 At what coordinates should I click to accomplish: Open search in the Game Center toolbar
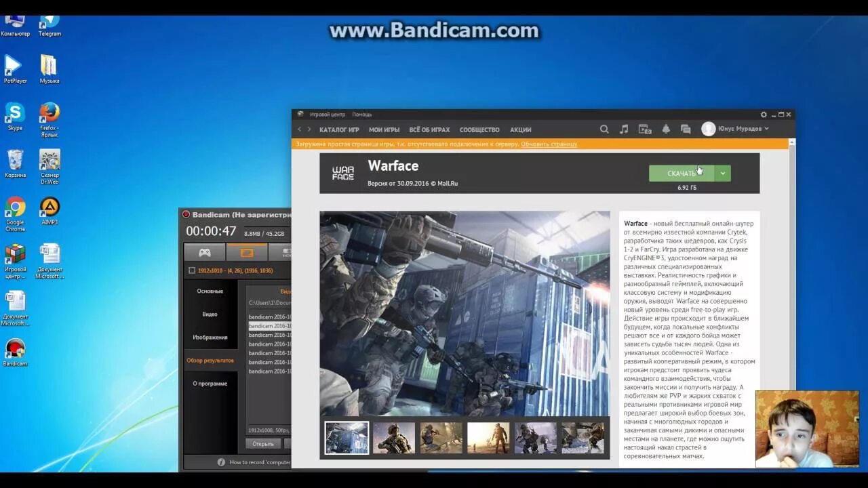[x=604, y=129]
